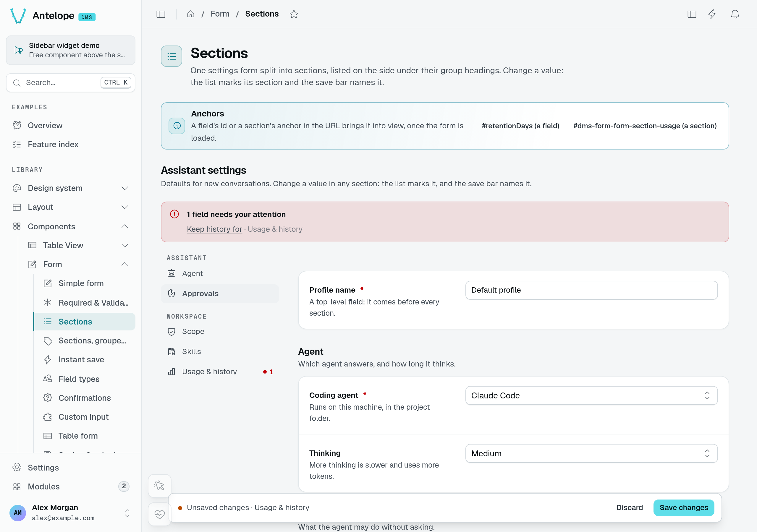Click the sidebar Search field
Screen dimensions: 757x532
(x=71, y=82)
